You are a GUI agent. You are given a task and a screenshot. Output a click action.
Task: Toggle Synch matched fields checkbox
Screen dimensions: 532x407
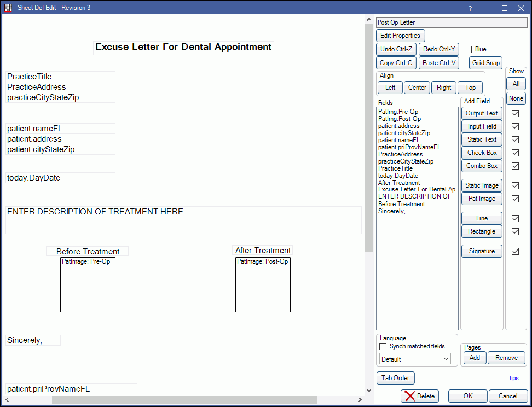pyautogui.click(x=383, y=347)
